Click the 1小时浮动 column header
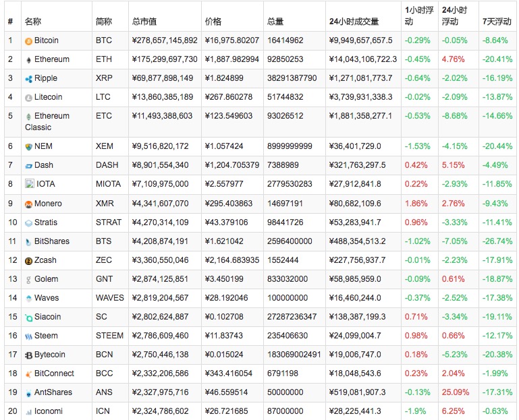519x420 pixels. 418,16
